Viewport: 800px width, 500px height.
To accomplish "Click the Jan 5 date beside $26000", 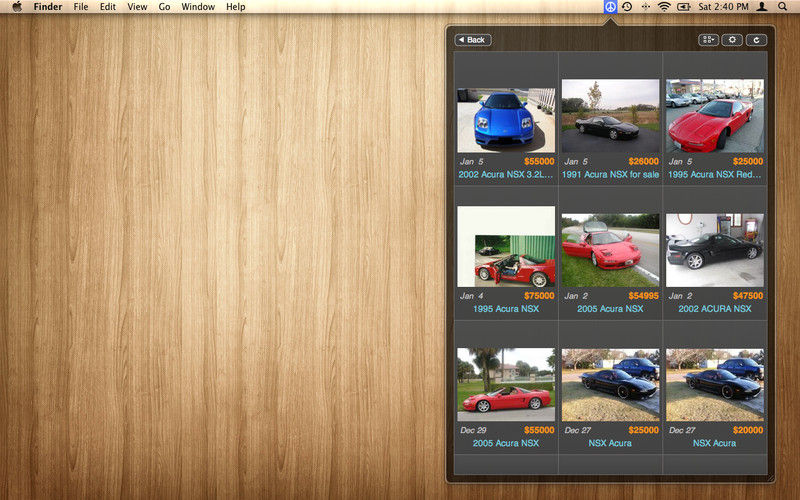I will (x=576, y=161).
